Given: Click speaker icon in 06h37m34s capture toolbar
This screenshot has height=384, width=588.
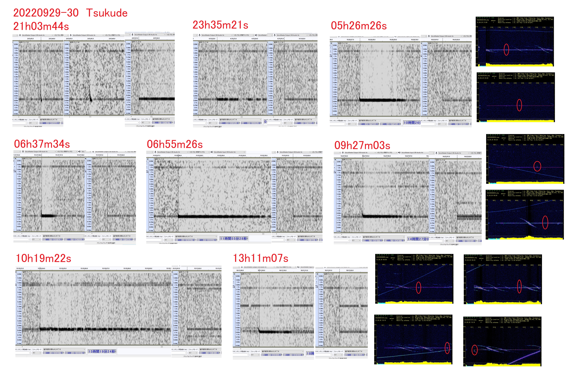Looking at the screenshot, I should [x=80, y=151].
